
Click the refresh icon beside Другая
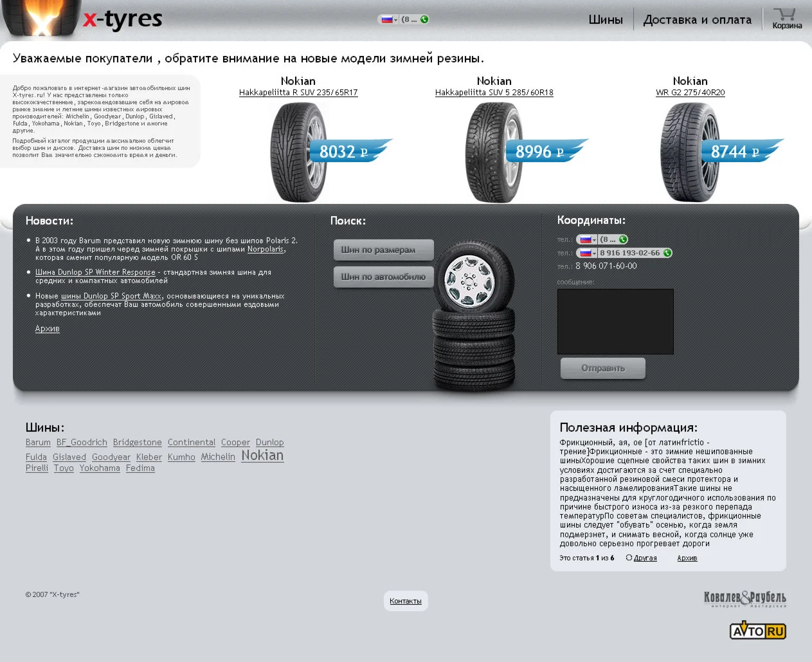tap(629, 558)
